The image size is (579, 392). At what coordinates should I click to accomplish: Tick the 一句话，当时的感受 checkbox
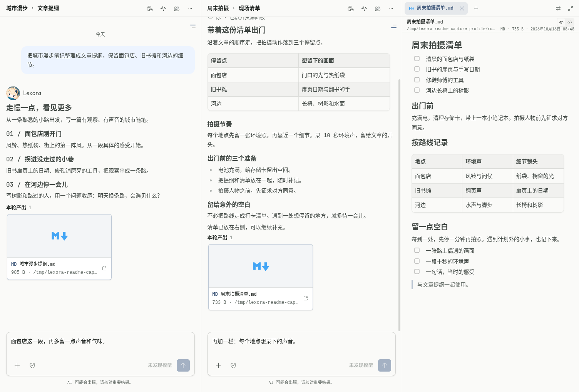(x=417, y=271)
